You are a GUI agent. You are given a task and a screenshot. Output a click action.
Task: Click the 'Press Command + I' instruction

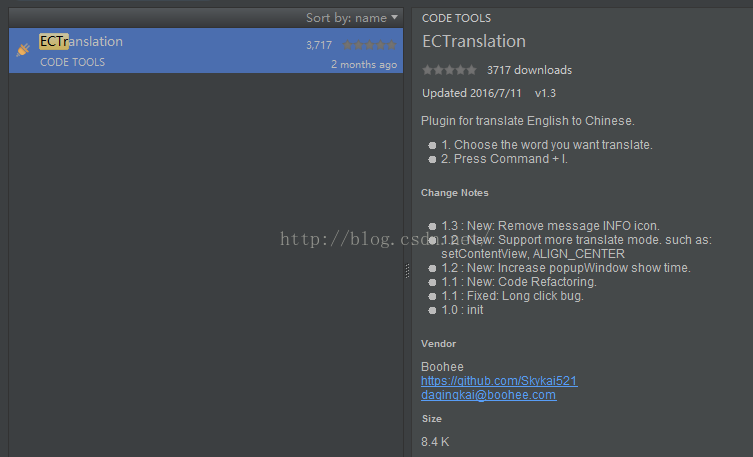pyautogui.click(x=504, y=159)
